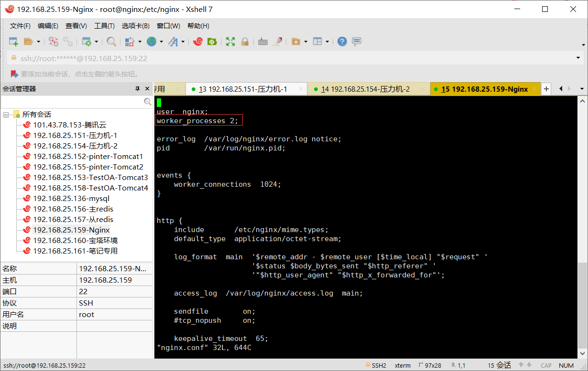Close the 15 Nginx tab
Screen dimensions: 588x371
534,89
